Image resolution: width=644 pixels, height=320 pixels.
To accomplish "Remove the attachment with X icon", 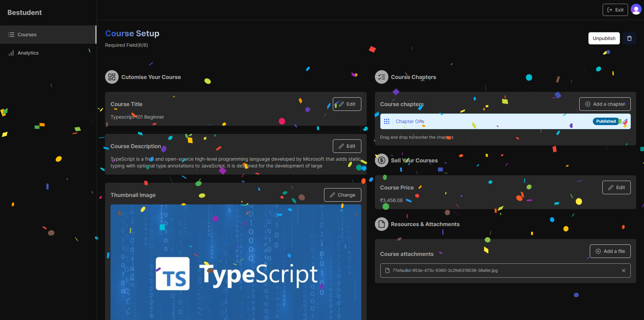I will click(x=624, y=271).
